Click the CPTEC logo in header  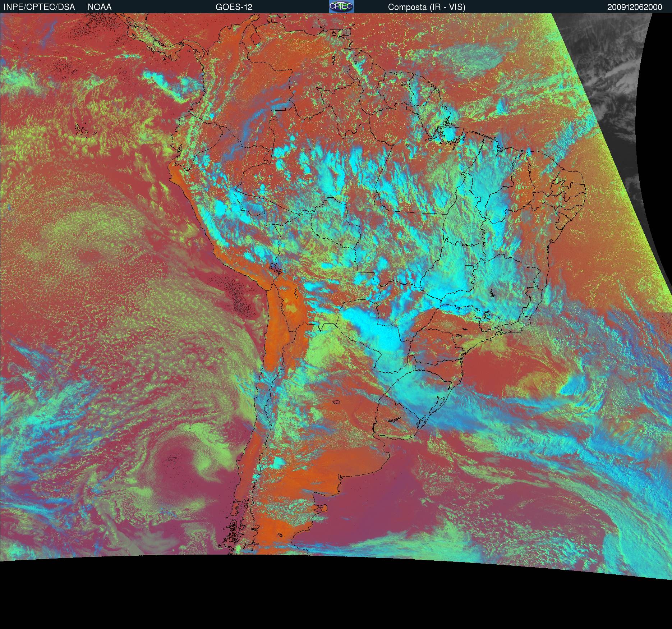point(341,6)
